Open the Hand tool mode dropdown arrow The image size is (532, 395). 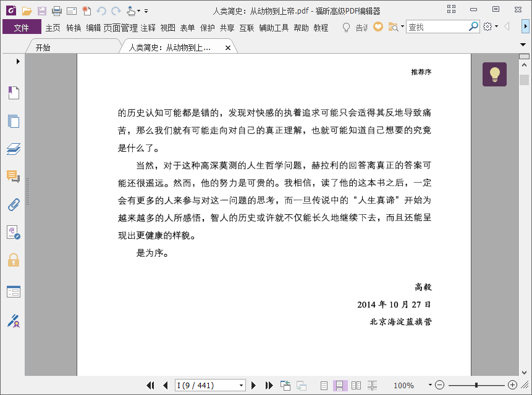click(139, 11)
